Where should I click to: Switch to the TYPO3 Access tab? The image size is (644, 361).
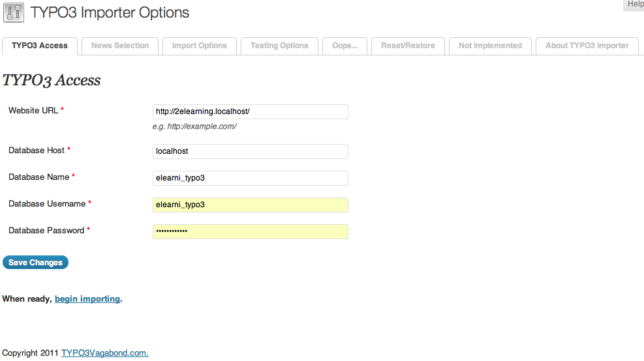(x=40, y=46)
